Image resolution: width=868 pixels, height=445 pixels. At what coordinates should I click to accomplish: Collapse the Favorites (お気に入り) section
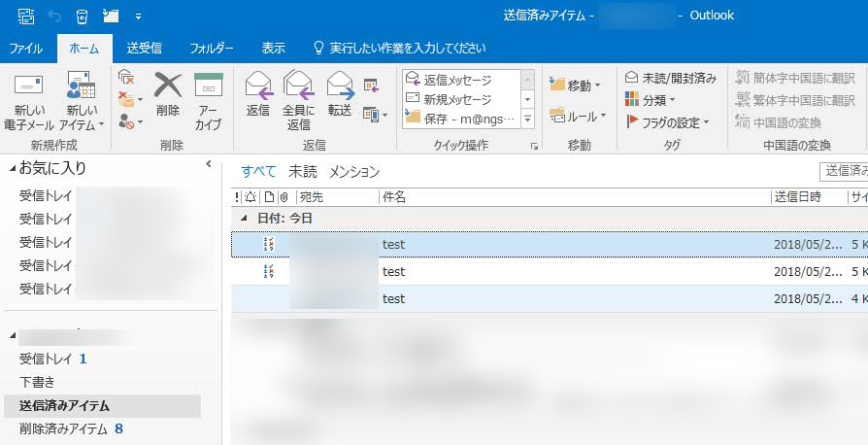pyautogui.click(x=13, y=169)
